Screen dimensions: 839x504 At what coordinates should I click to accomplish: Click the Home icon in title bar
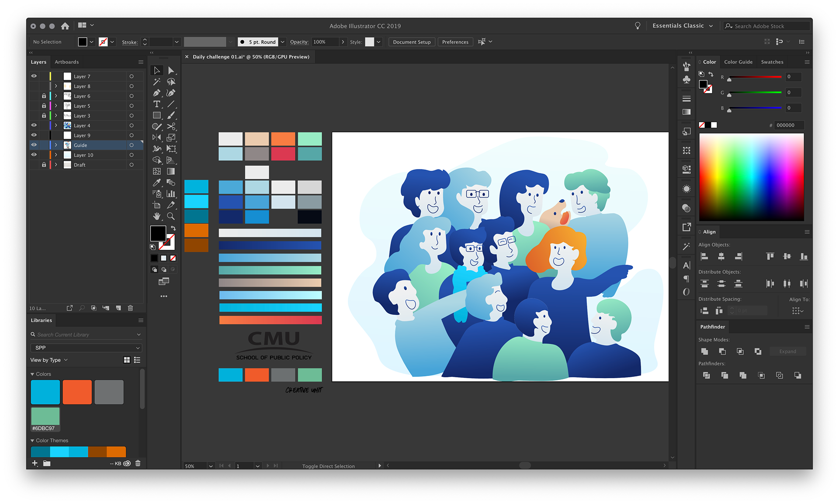[x=65, y=26]
